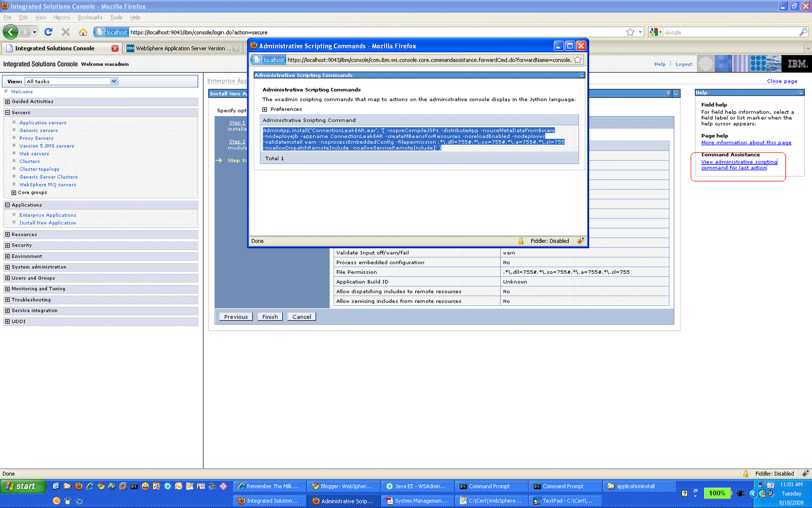
Task: Click the Cancel button in the wizard
Action: (301, 316)
